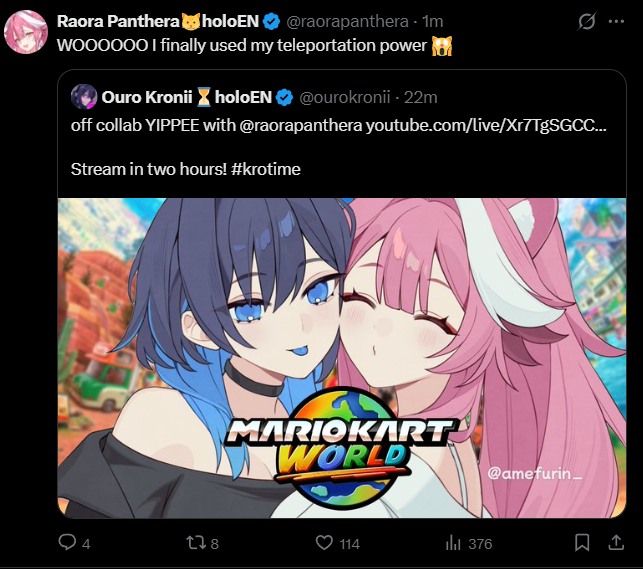Click Ouro Kronii holoEN display name
643x569 pixels.
[x=187, y=98]
